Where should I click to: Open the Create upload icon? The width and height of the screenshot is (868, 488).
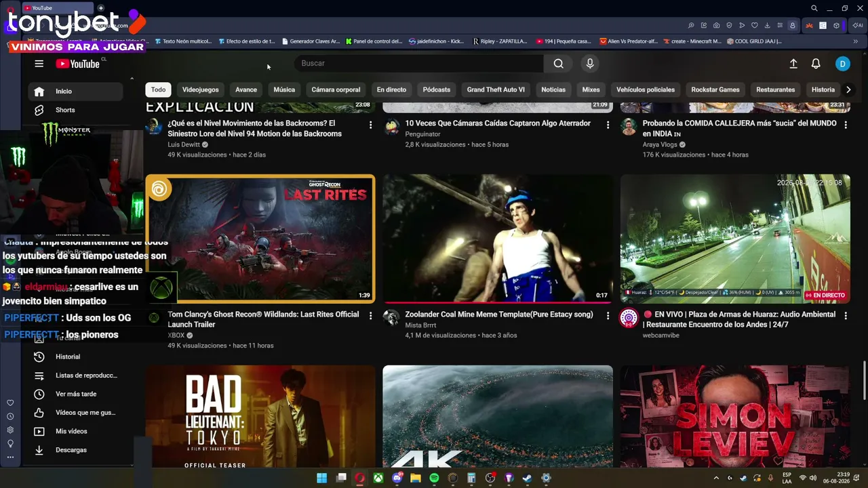click(793, 64)
